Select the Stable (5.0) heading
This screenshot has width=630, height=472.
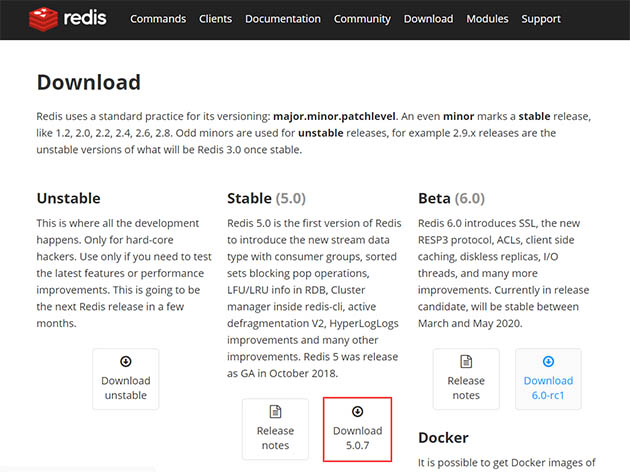pyautogui.click(x=266, y=198)
